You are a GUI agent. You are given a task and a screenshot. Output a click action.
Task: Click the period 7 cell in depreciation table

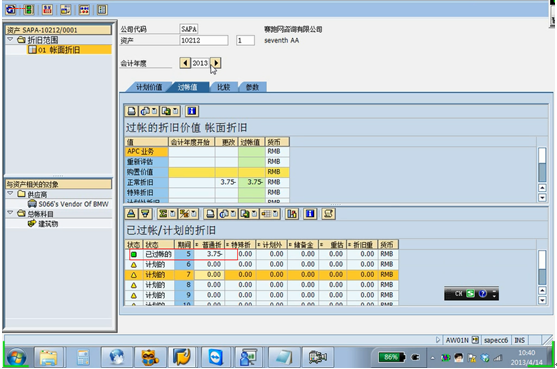(x=184, y=275)
